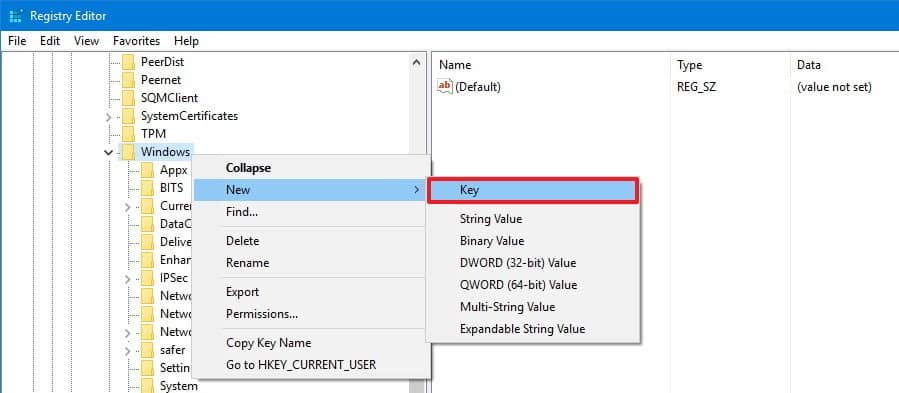The image size is (899, 393).
Task: Expand the safer key
Action: point(128,350)
